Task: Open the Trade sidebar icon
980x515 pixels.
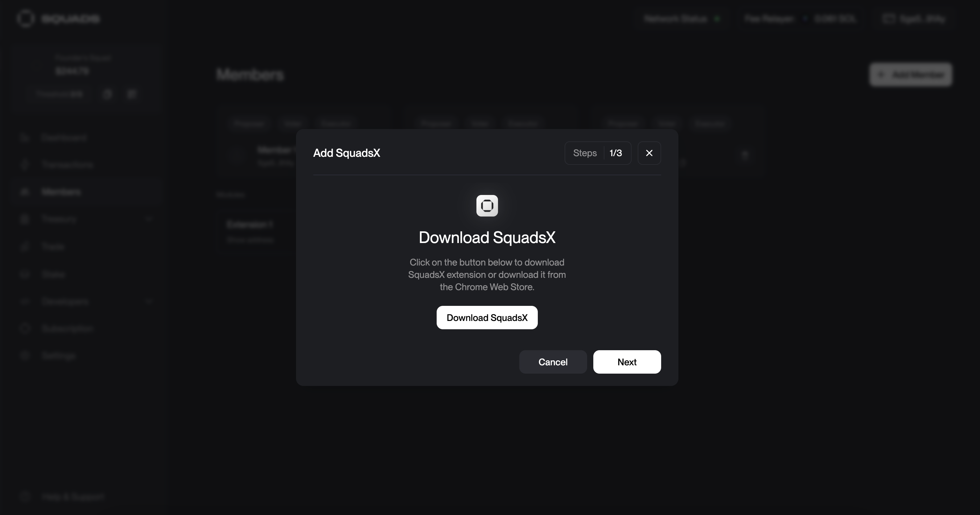Action: click(25, 247)
